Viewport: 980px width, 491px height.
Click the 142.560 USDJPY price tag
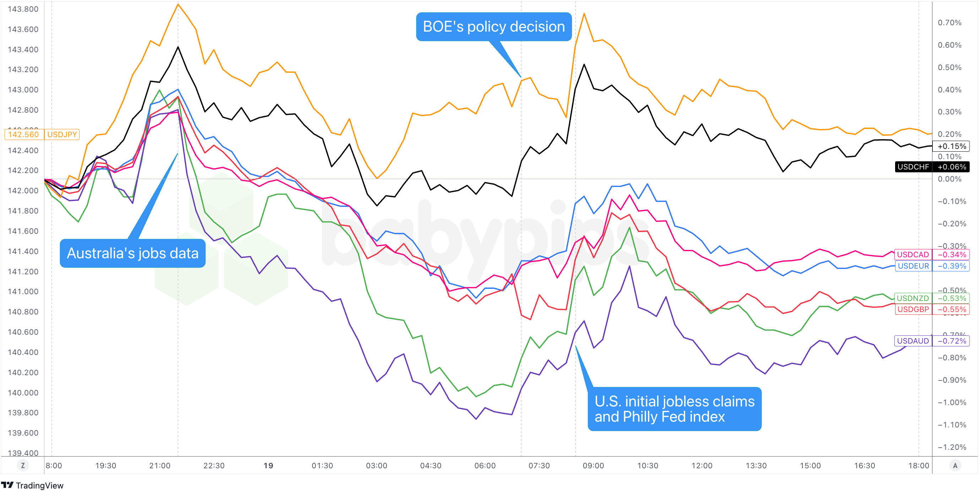pos(23,134)
